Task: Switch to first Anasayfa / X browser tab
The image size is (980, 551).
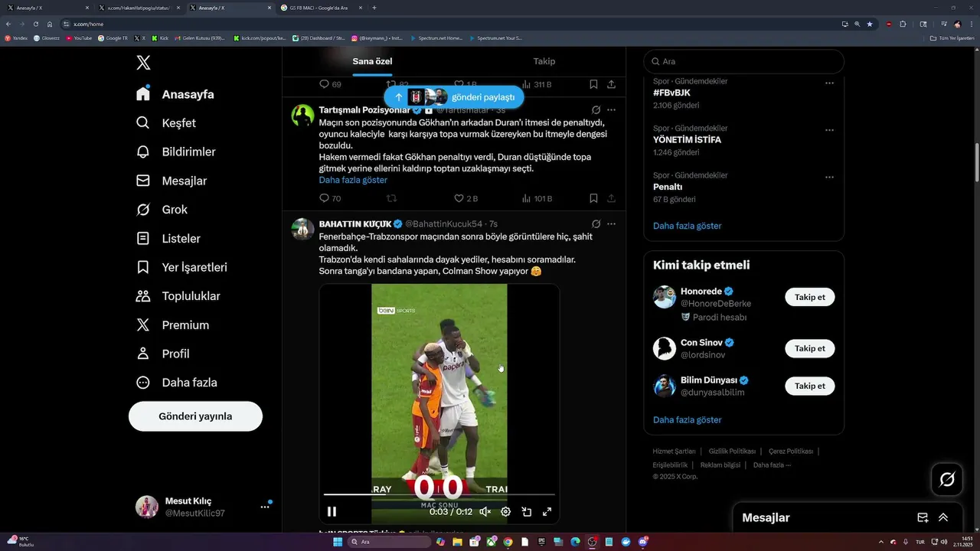Action: [47, 8]
